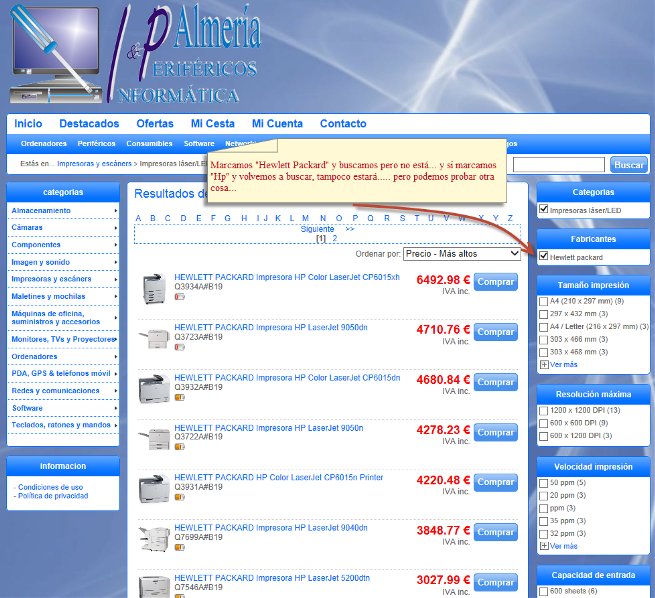Click Comprar for the HP LaserJet 9050n

(495, 433)
